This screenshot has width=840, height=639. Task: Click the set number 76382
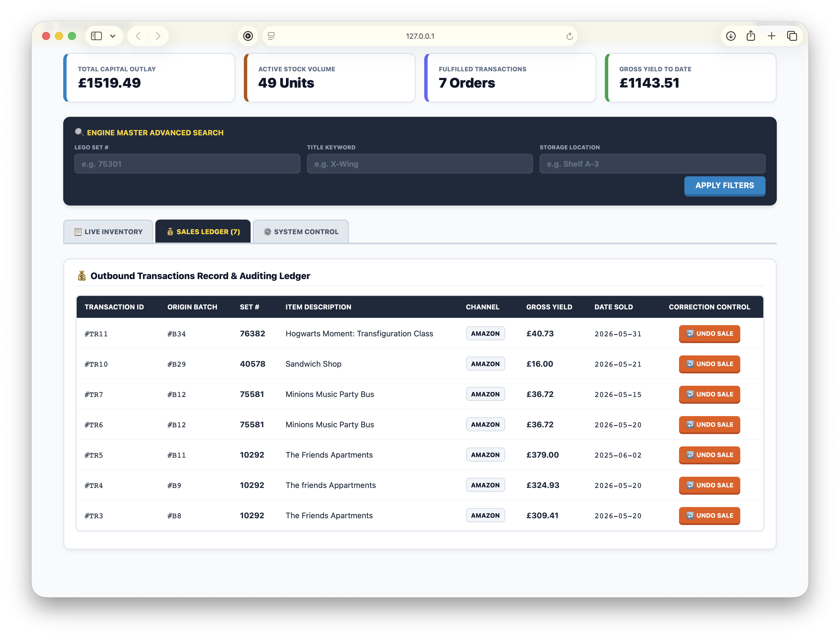point(252,334)
